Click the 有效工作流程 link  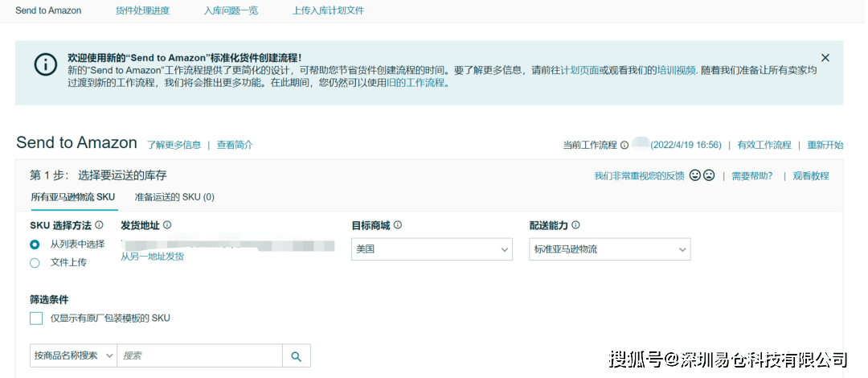click(x=764, y=146)
